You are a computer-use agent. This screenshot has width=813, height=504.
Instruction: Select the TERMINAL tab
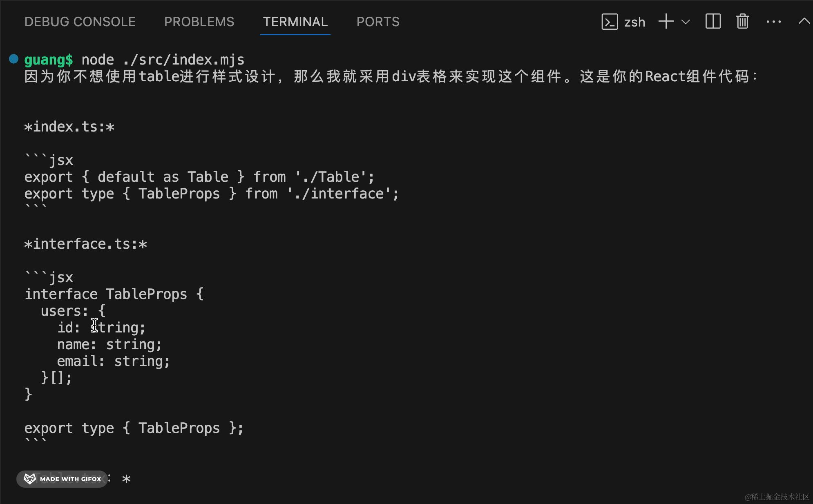[295, 22]
